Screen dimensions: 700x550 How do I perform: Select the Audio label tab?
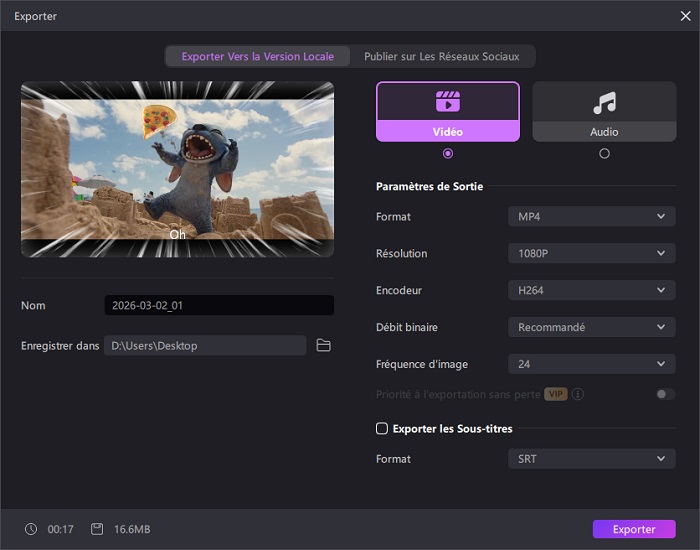point(604,132)
